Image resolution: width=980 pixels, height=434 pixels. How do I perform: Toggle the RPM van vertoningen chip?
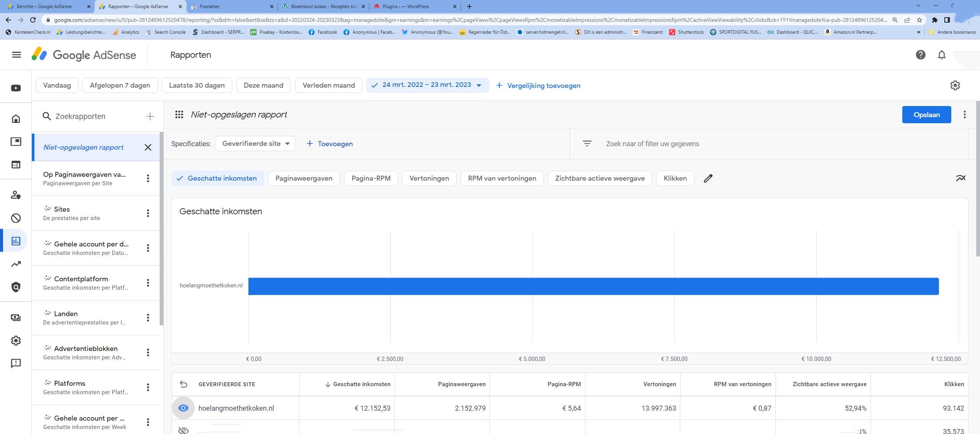click(x=502, y=178)
